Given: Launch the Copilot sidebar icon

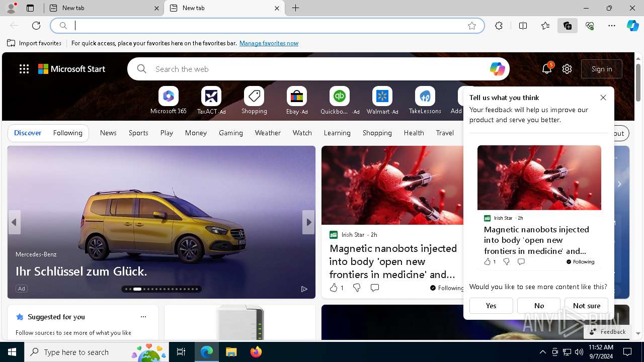Looking at the screenshot, I should tap(632, 26).
